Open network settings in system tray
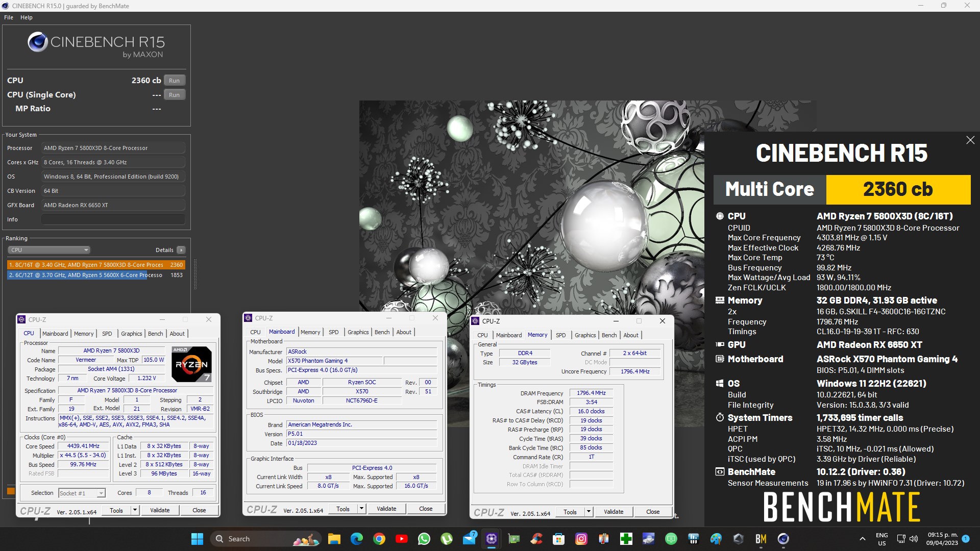 [x=901, y=539]
